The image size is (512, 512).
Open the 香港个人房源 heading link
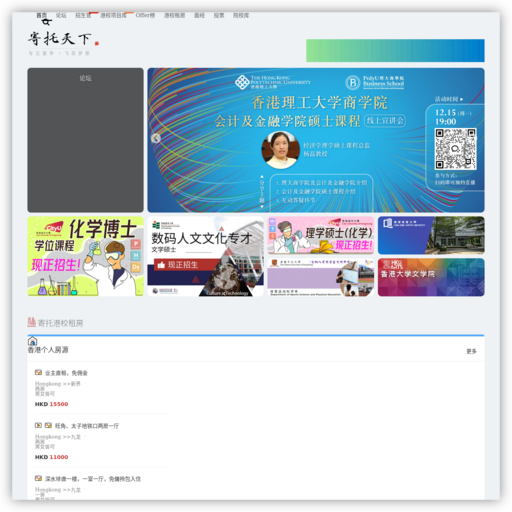point(48,350)
